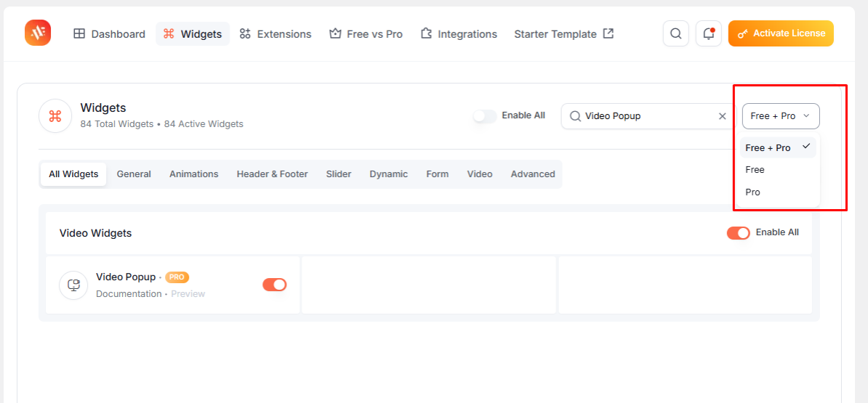This screenshot has height=403, width=868.
Task: Go to the Extensions page
Action: (x=276, y=33)
